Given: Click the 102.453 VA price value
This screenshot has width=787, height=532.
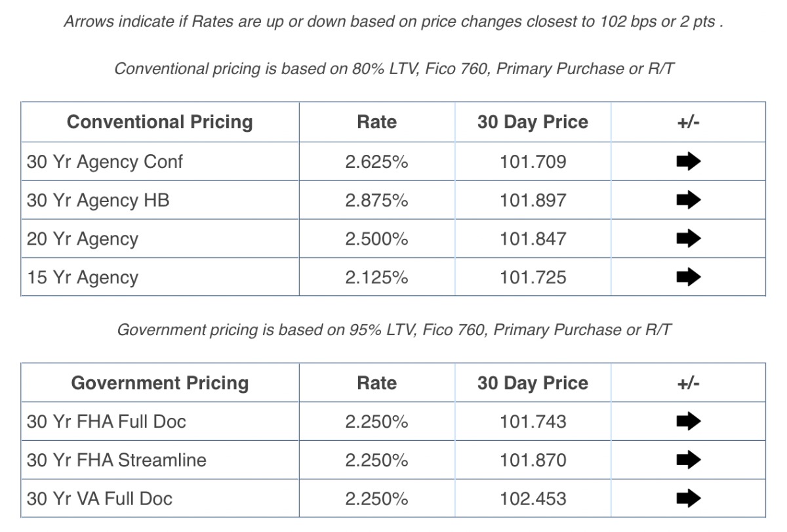Looking at the screenshot, I should (x=533, y=499).
